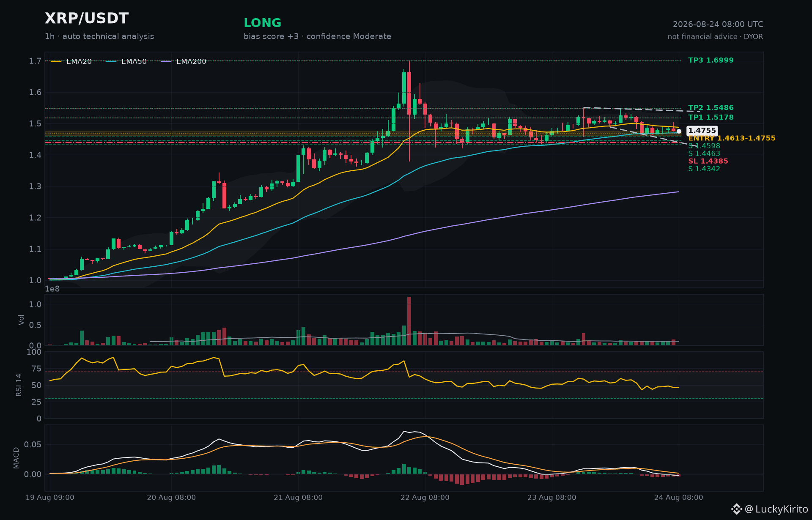Click the 1.6 price axis tick
The height and width of the screenshot is (520, 812).
pyautogui.click(x=35, y=93)
